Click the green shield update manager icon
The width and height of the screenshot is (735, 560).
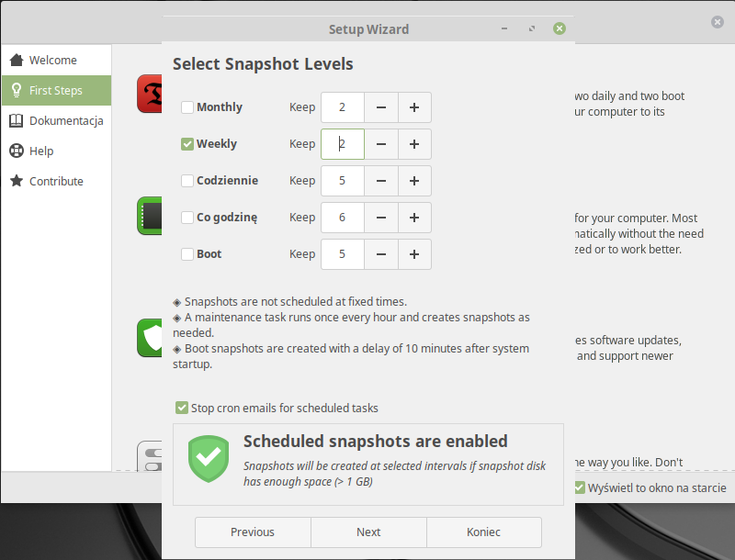click(150, 338)
